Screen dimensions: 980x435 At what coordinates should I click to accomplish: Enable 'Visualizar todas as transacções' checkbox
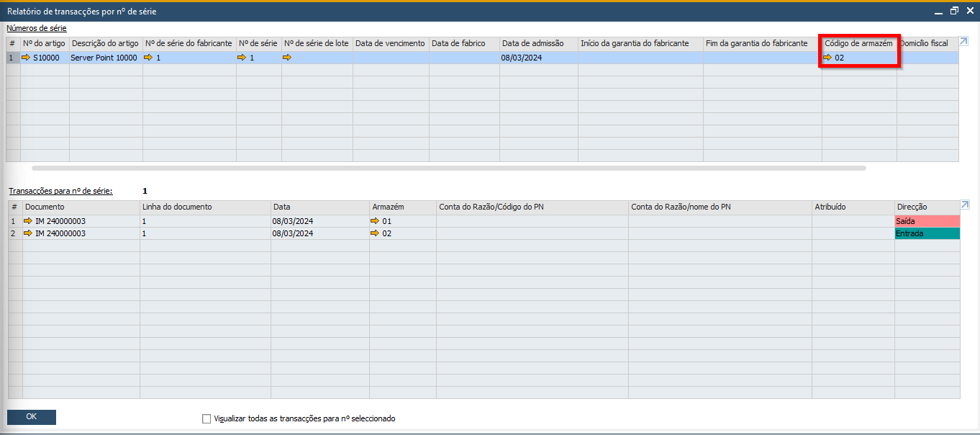click(x=207, y=418)
